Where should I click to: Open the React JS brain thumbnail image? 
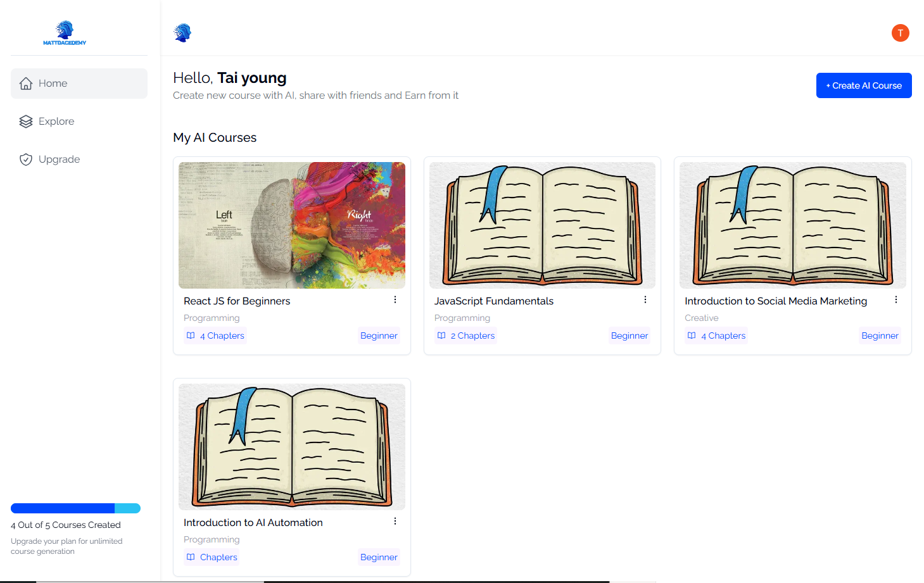point(292,225)
